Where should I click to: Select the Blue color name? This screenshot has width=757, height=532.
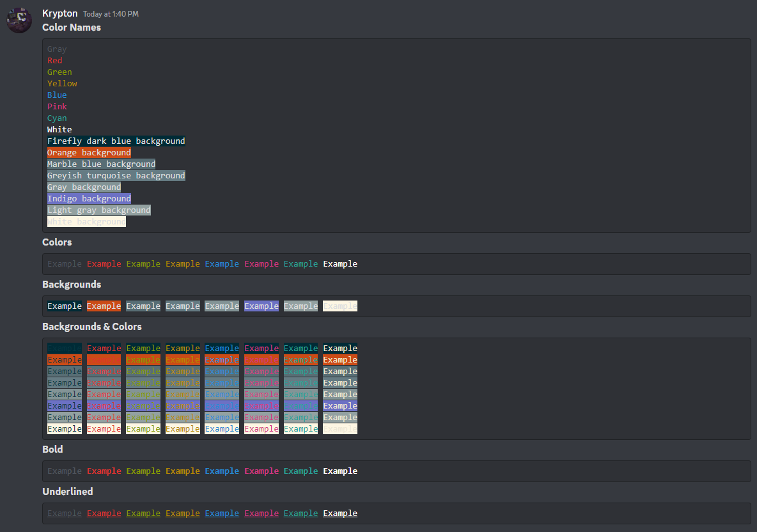[x=56, y=95]
